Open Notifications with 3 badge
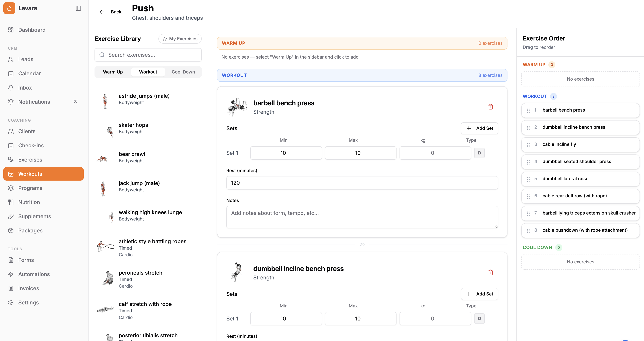 tap(44, 102)
